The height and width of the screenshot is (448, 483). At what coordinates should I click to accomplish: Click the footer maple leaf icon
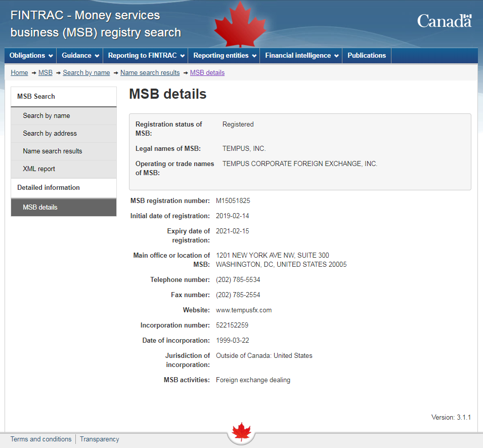click(x=241, y=432)
